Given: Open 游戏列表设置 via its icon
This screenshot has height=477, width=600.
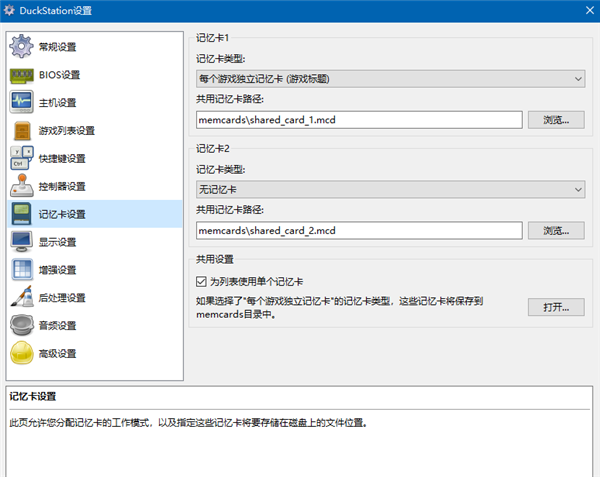Looking at the screenshot, I should (22, 131).
